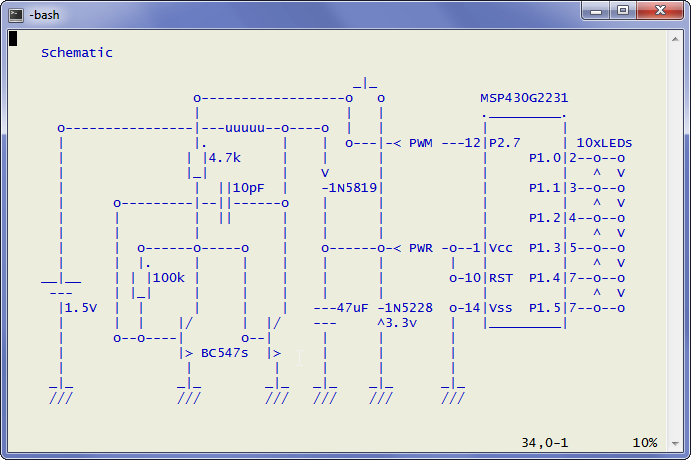Click the '10pF' capacitor label

pos(248,188)
